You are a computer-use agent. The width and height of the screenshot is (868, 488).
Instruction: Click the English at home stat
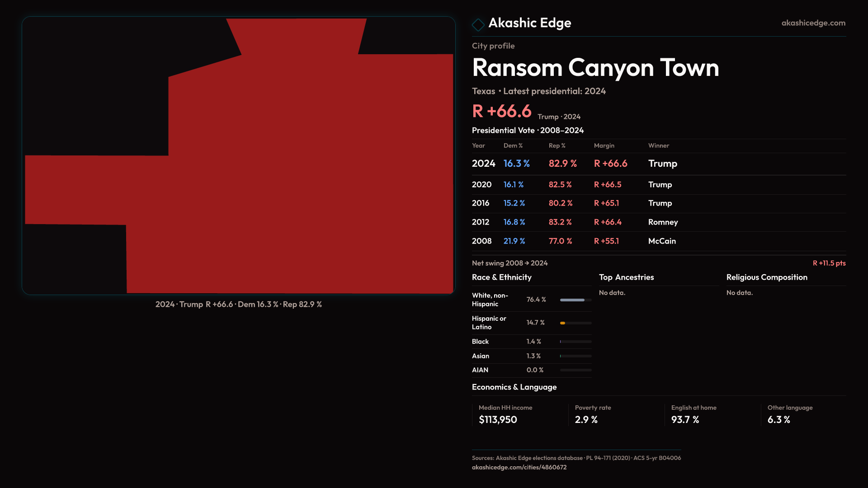693,414
